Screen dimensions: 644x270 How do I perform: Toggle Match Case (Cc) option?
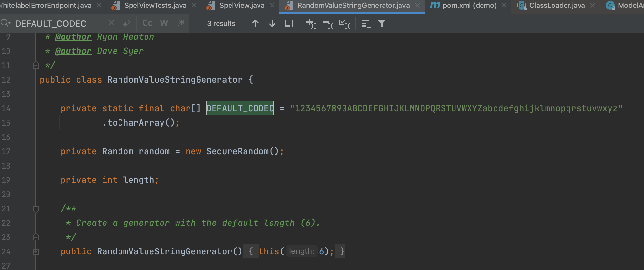(x=147, y=23)
